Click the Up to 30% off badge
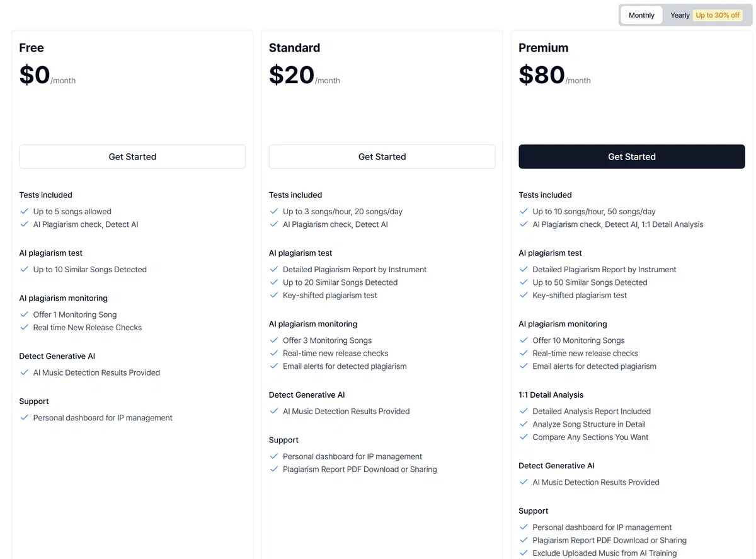The image size is (756, 559). 718,15
